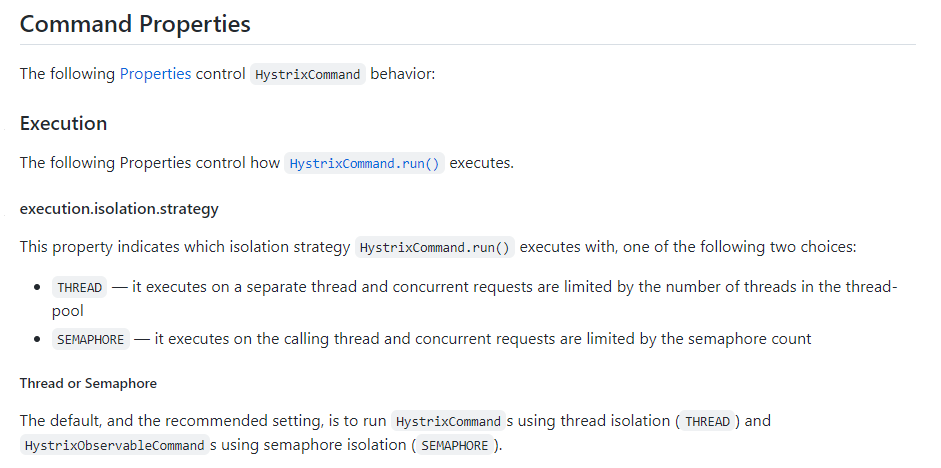Click the HystrixCommand code in default-setting paragraph
The width and height of the screenshot is (941, 468).
point(446,421)
